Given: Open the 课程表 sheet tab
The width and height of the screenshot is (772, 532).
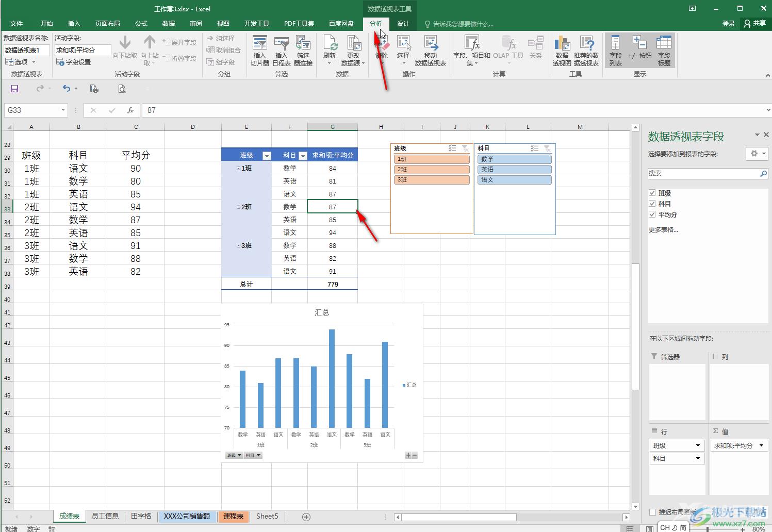Looking at the screenshot, I should pos(234,516).
